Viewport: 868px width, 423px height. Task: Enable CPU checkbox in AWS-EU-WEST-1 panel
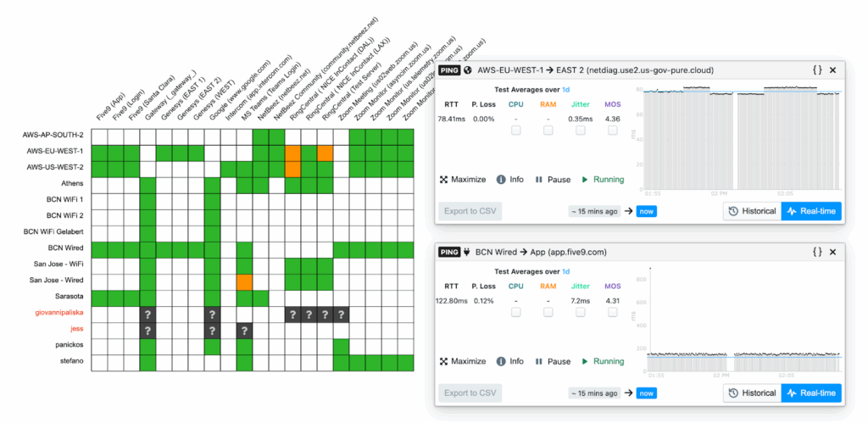tap(515, 131)
